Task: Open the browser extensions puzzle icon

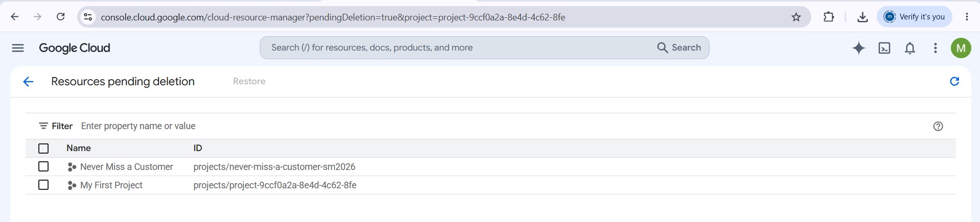Action: coord(829,17)
